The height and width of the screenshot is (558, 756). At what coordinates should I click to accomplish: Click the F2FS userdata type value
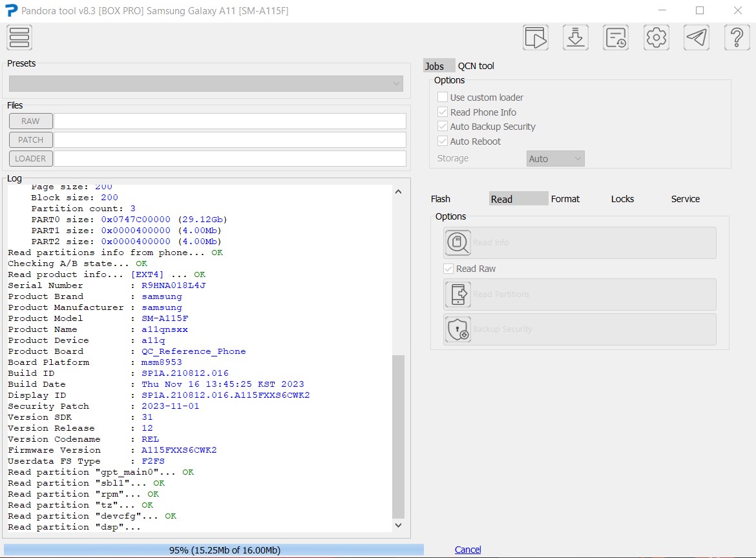pyautogui.click(x=153, y=461)
